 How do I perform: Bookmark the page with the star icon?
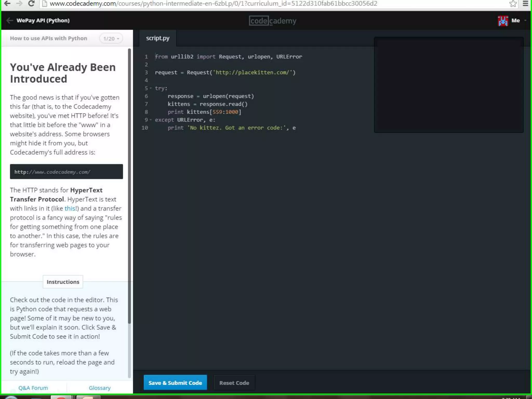coord(513,4)
